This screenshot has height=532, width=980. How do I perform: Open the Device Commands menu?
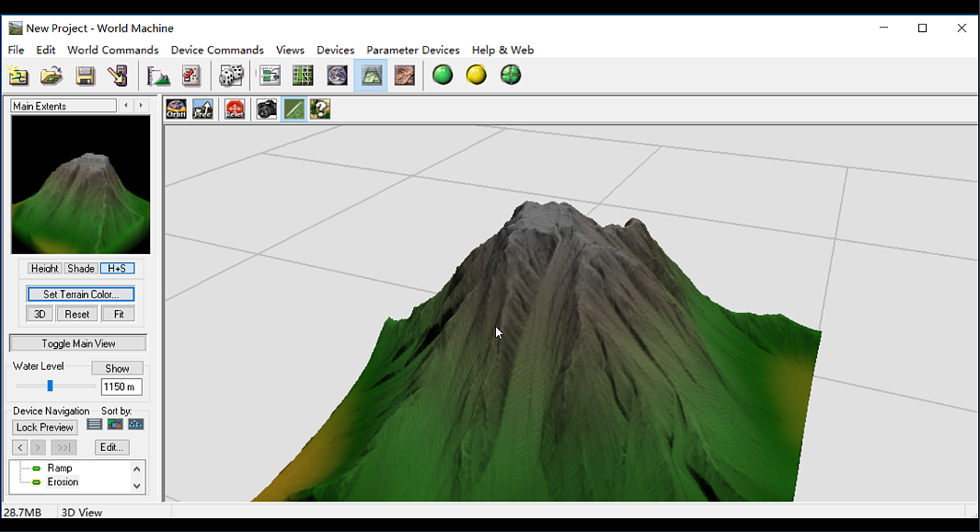coord(217,50)
